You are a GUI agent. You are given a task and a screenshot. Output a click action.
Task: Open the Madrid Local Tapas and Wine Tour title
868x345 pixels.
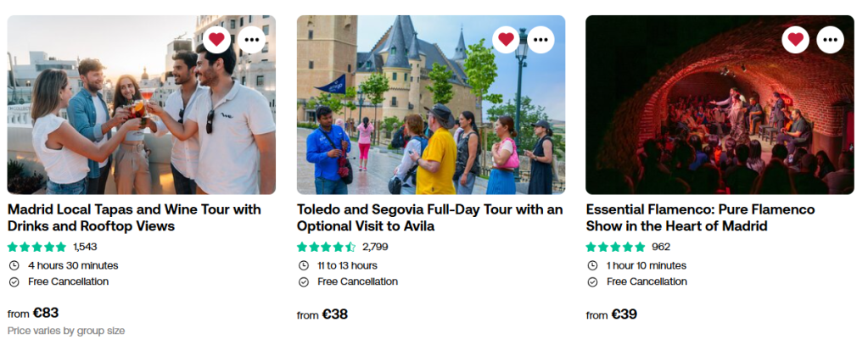click(134, 217)
